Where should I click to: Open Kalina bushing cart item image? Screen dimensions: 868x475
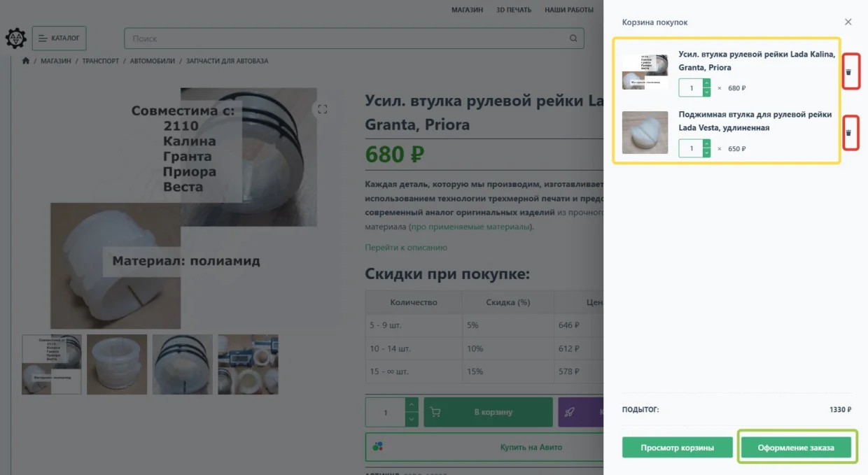(645, 72)
